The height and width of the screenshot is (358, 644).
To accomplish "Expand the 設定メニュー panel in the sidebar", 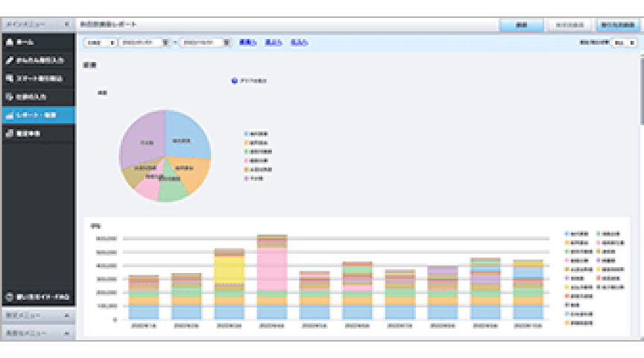I will pyautogui.click(x=37, y=316).
